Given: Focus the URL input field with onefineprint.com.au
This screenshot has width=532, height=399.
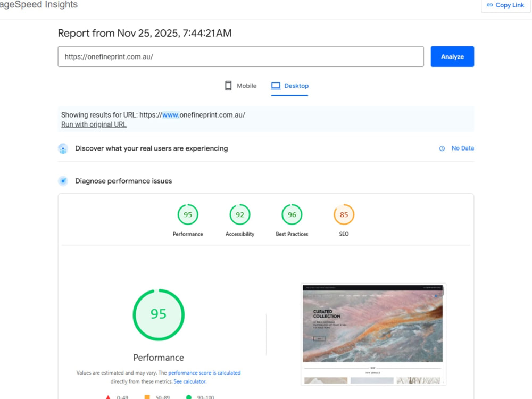Looking at the screenshot, I should tap(240, 57).
